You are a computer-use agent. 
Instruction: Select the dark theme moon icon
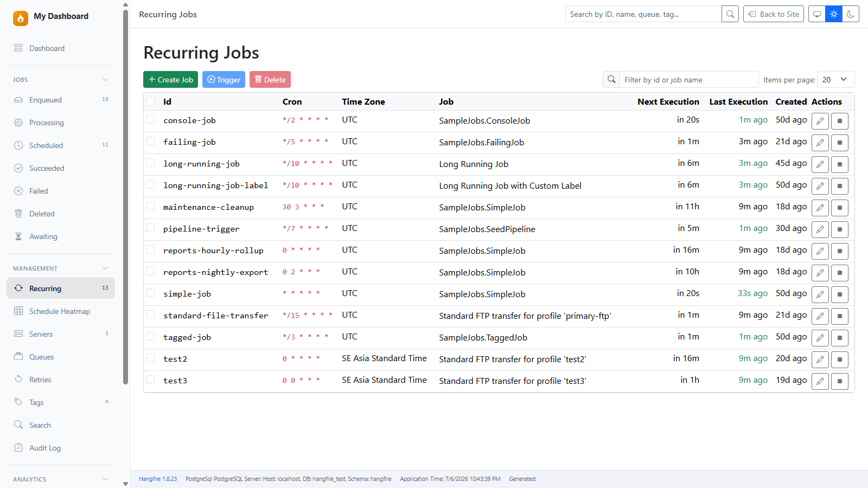click(851, 14)
